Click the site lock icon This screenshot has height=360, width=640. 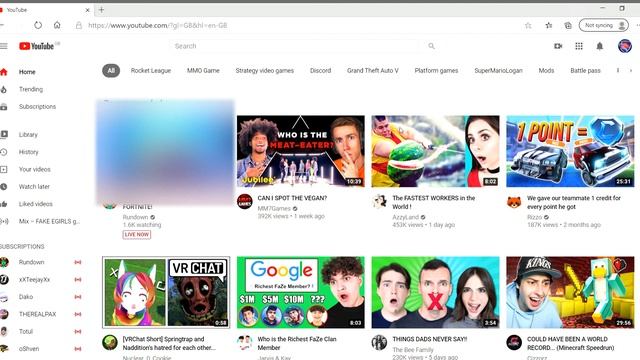click(x=78, y=25)
